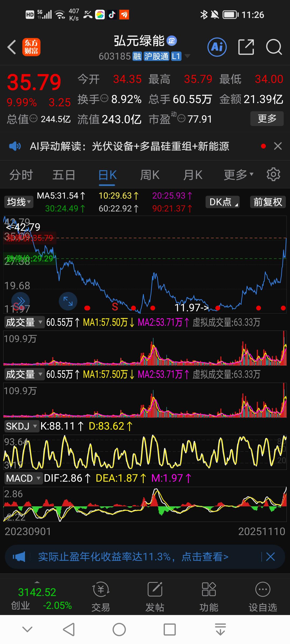Tap the 融 tag next to stock code
This screenshot has height=644, width=290.
pos(137,56)
